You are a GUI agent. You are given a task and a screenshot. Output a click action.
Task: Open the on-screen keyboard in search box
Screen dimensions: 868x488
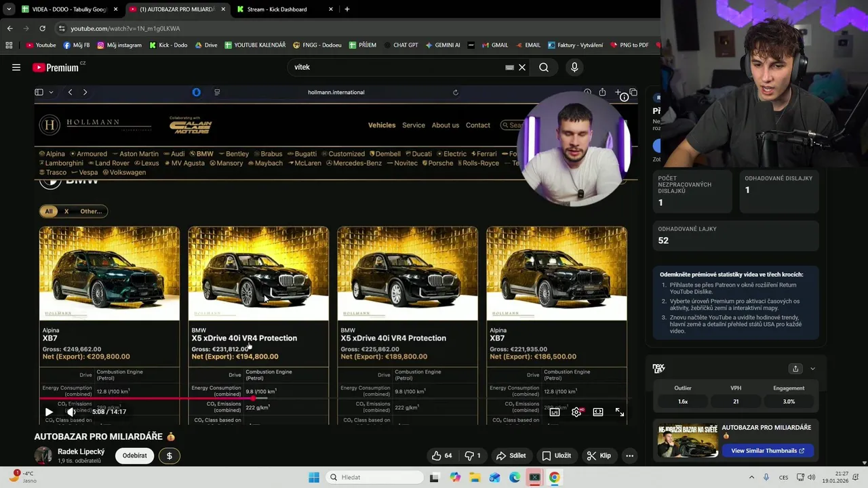click(x=509, y=67)
